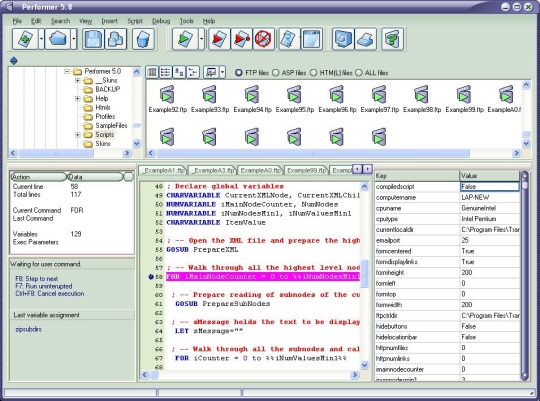Expand the dropdown beside Open folder icon
Screen dimensions: 540x401
[x=74, y=39]
